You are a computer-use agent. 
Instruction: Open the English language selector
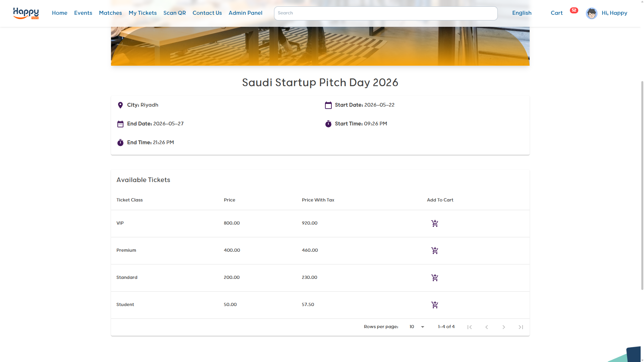522,13
